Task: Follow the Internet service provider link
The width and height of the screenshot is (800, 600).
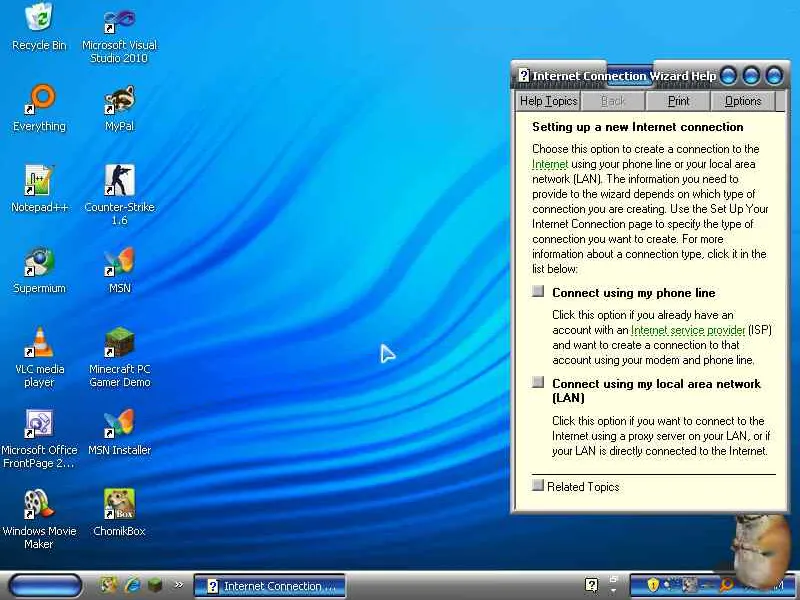Action: pyautogui.click(x=688, y=330)
